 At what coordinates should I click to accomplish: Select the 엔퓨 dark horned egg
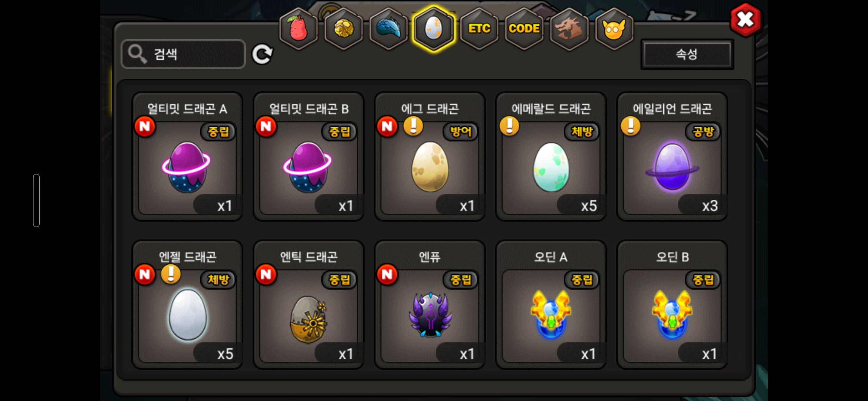(430, 304)
